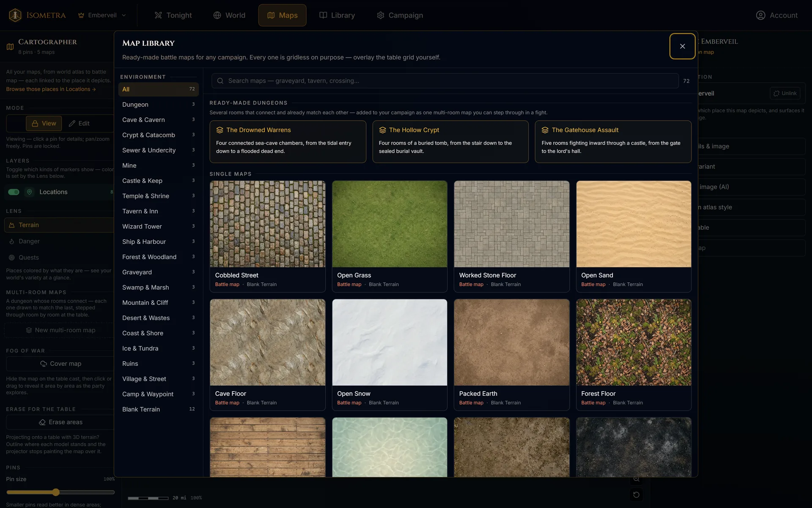Click the search maps input field
This screenshot has height=508, width=812.
(x=445, y=81)
